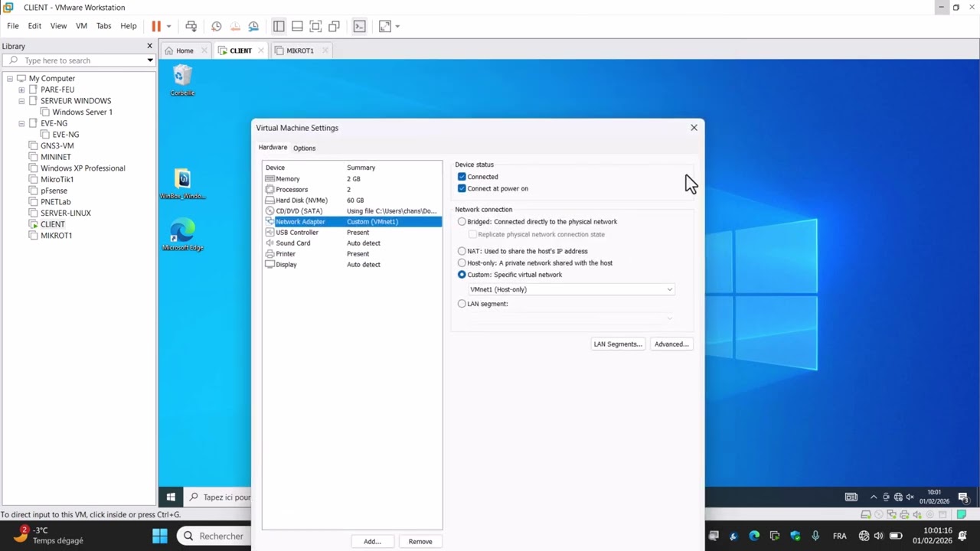Suspend the VM with the pause icon
The height and width of the screenshot is (551, 980).
156,26
